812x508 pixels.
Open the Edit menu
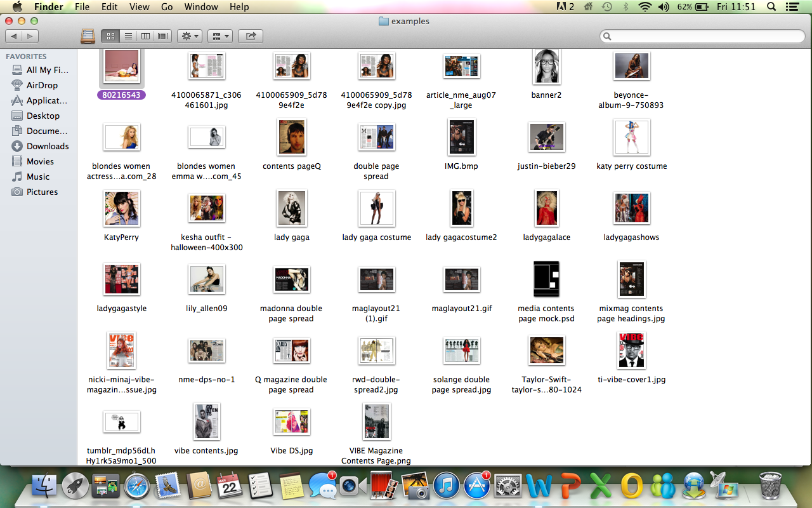pos(110,7)
